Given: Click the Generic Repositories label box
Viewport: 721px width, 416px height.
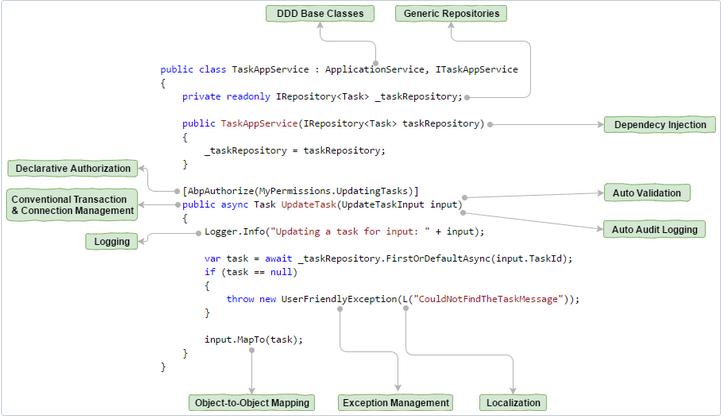Looking at the screenshot, I should (x=451, y=13).
